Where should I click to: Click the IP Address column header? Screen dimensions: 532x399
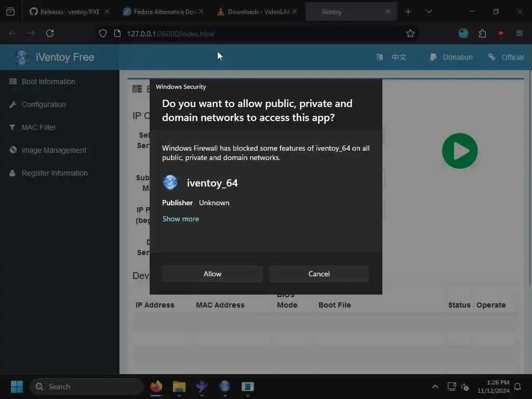click(155, 305)
